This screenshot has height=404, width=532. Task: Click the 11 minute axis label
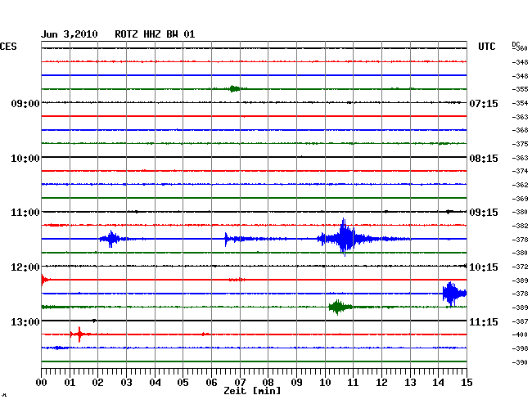pos(353,383)
